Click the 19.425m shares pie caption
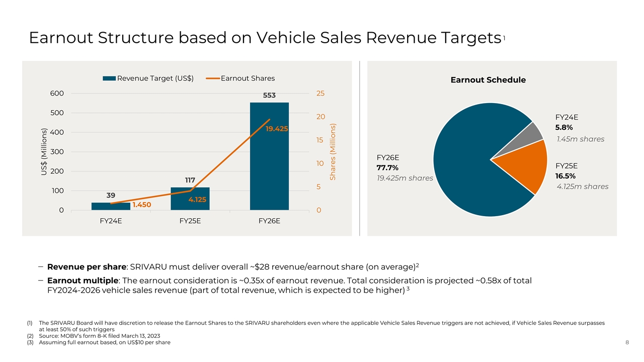This screenshot has width=644, height=362. [x=405, y=177]
